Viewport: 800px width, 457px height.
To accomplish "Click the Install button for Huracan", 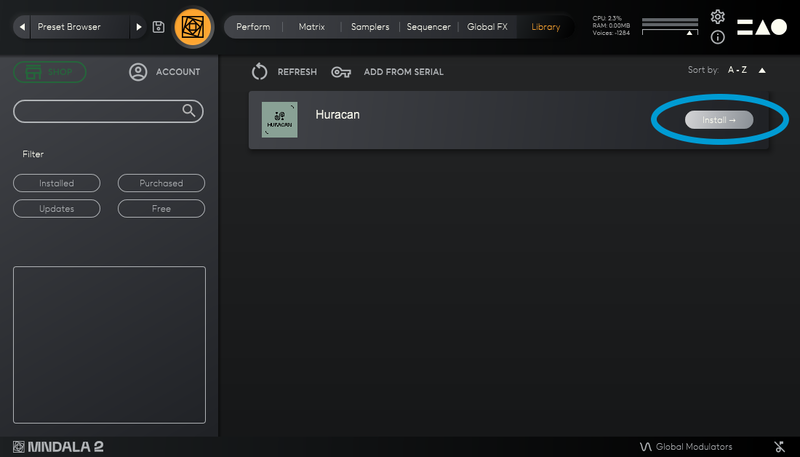I will [718, 120].
